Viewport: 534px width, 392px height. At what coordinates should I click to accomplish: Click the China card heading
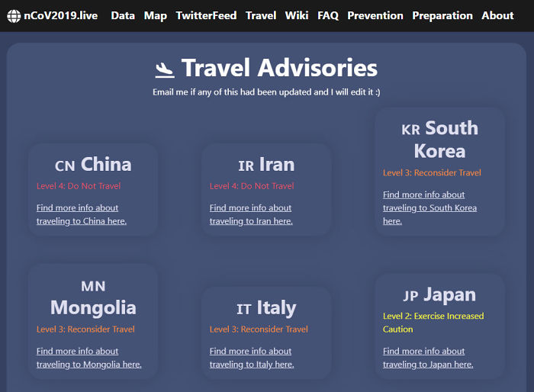click(x=93, y=165)
